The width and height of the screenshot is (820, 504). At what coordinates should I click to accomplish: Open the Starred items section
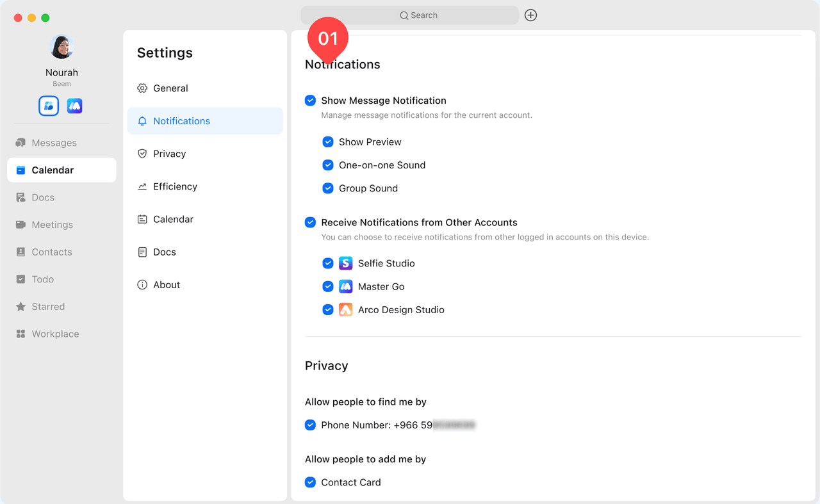coord(48,307)
